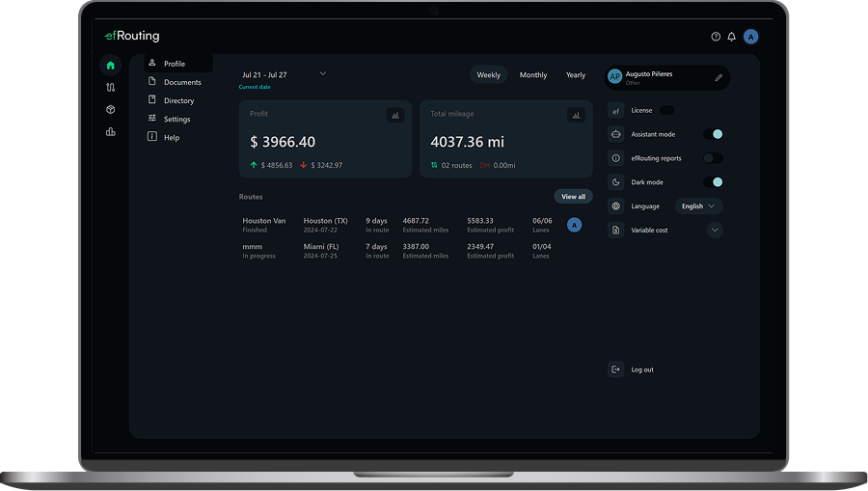This screenshot has width=868, height=491.
Task: Toggle the License switch
Action: coord(666,110)
